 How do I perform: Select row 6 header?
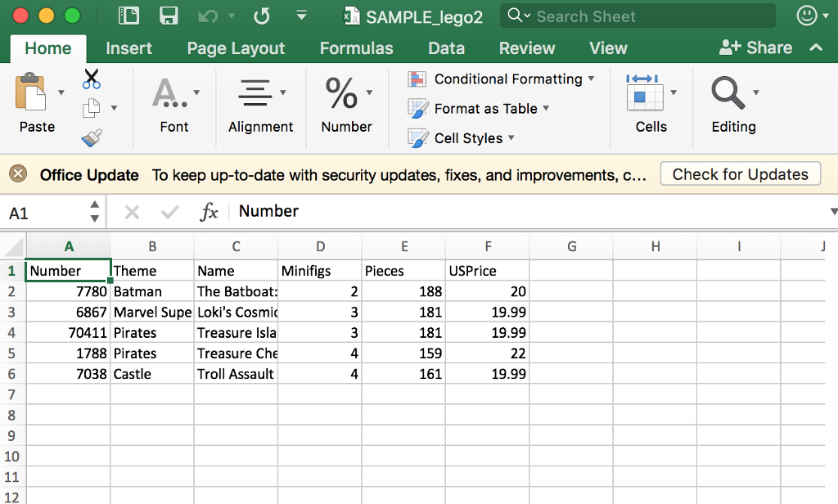pyautogui.click(x=12, y=374)
